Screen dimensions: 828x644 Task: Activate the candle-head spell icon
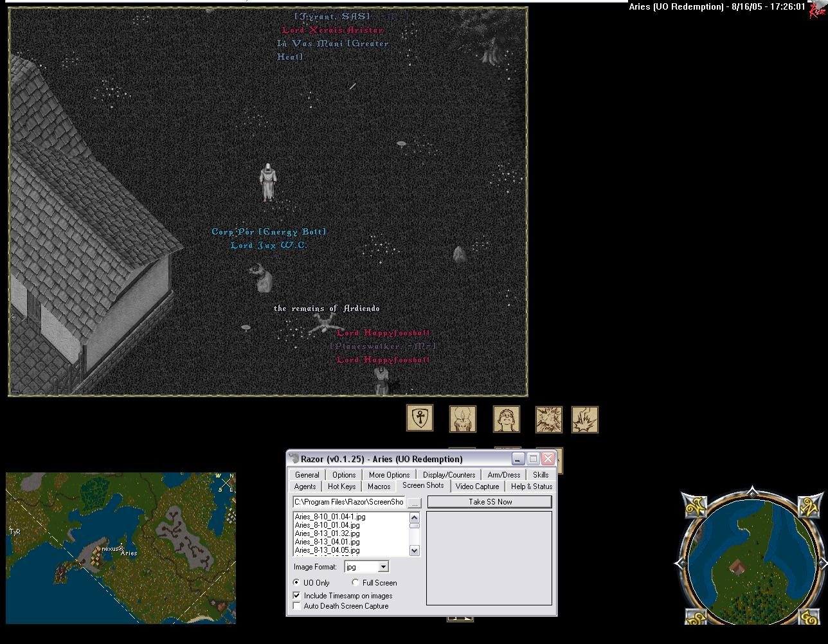(x=462, y=419)
